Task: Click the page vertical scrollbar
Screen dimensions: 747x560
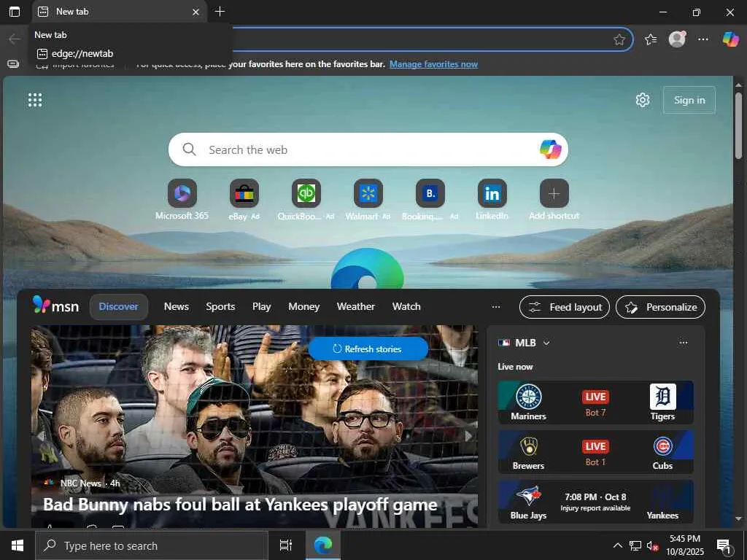Action: point(738,126)
